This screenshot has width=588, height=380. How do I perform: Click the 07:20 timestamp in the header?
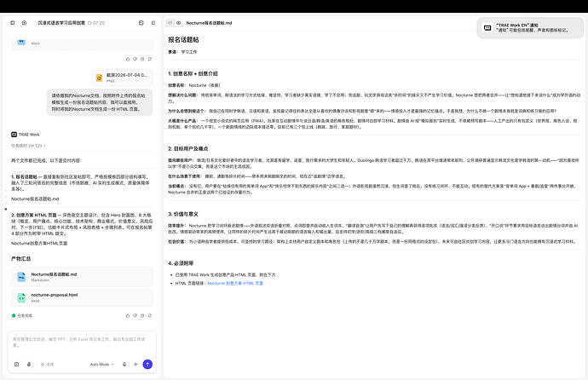click(96, 23)
